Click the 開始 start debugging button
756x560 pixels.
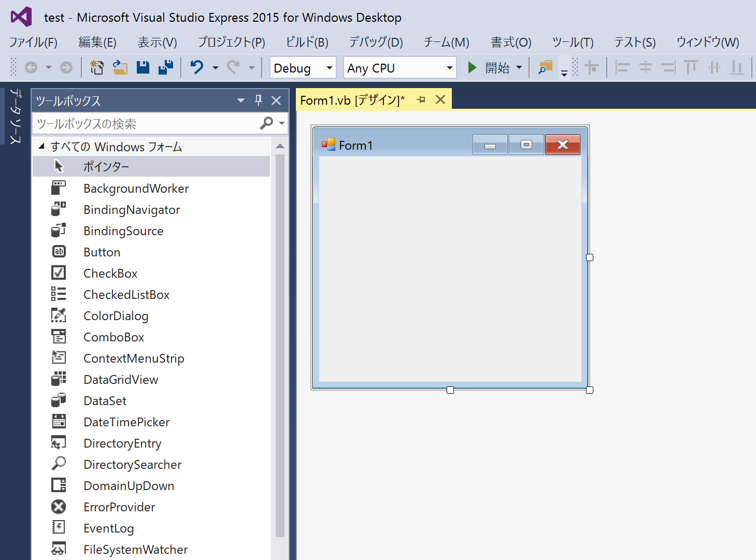coord(490,68)
